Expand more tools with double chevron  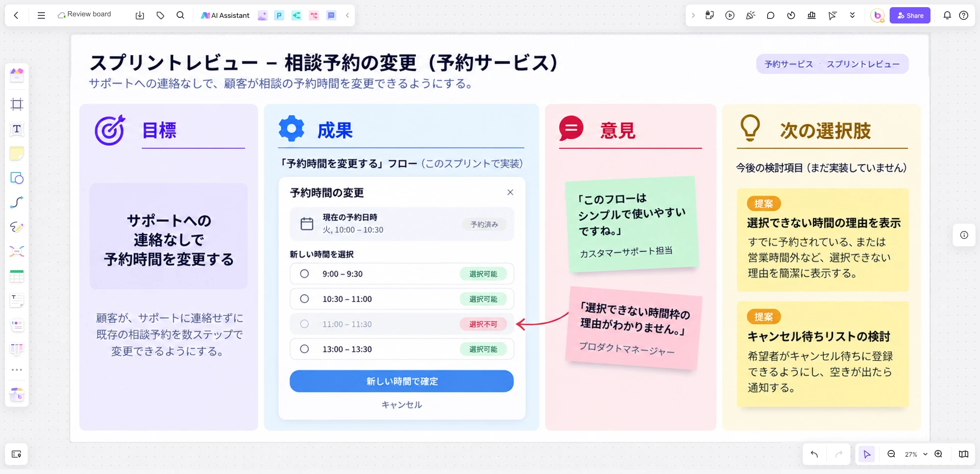(852, 15)
